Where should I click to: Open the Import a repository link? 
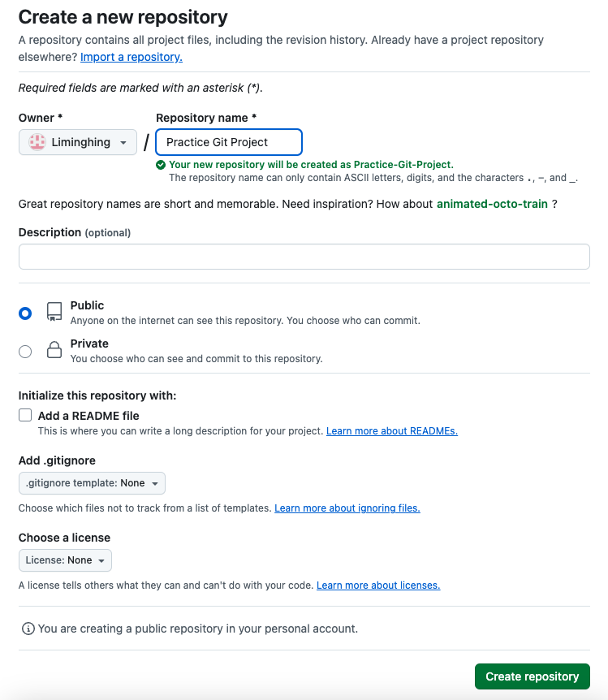coord(131,57)
